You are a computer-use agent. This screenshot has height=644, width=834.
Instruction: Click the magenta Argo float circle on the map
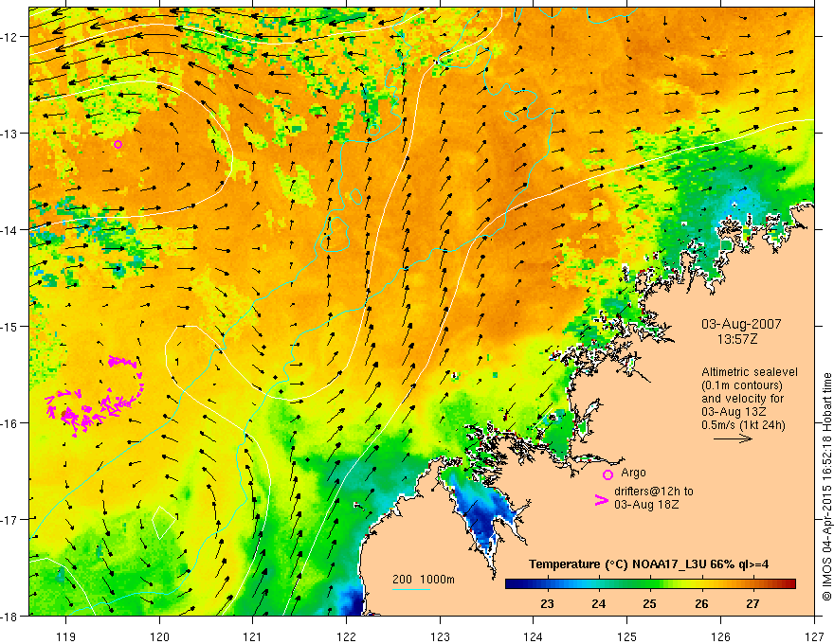click(x=118, y=144)
